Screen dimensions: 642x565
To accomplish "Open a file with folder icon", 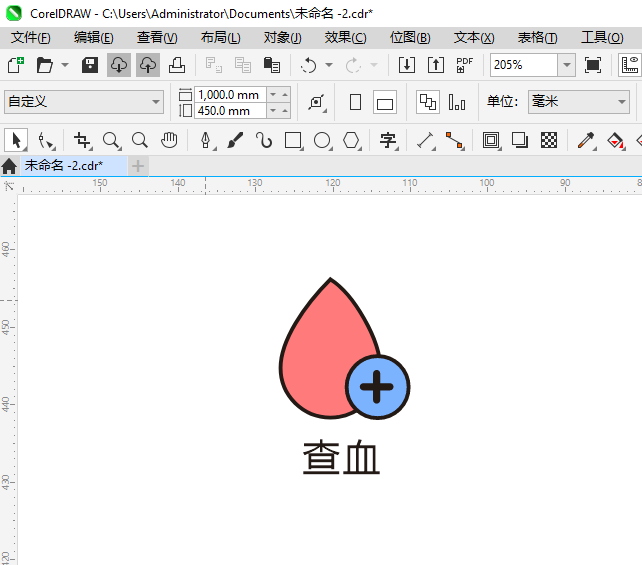I will 44,65.
